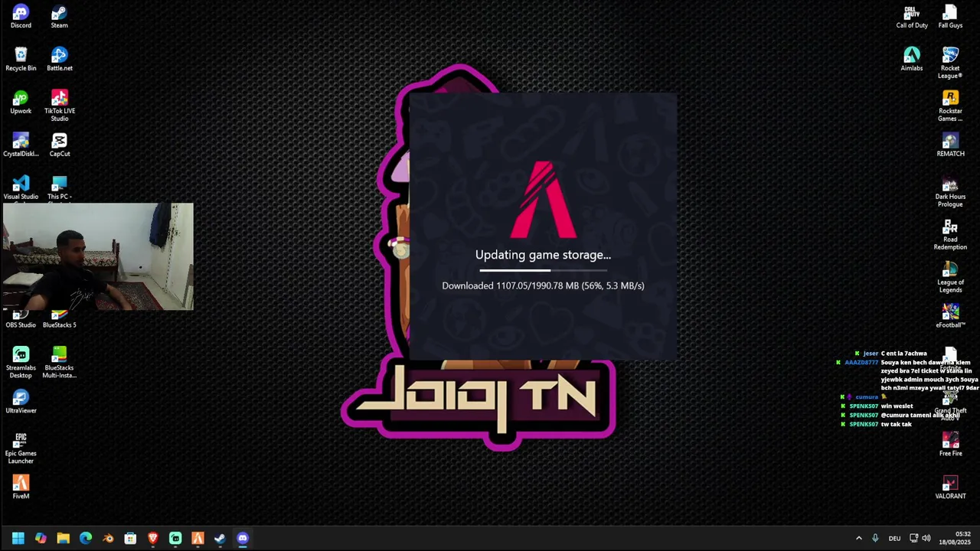Screen dimensions: 980x551
Task: Open Streamlabs Desktop shortcut
Action: tap(21, 363)
